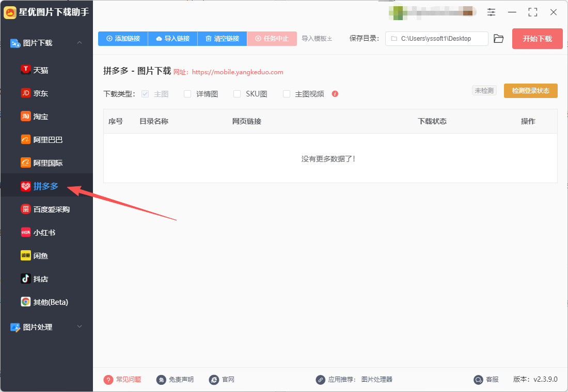Screen dimensions: 568x392
Task: Click 清空链接 to clear links
Action: 223,39
